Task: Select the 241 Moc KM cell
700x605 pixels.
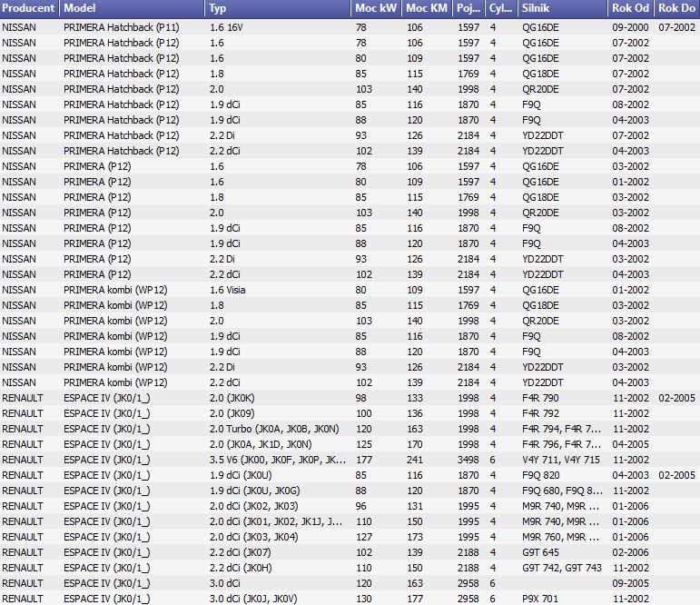Action: pos(415,460)
